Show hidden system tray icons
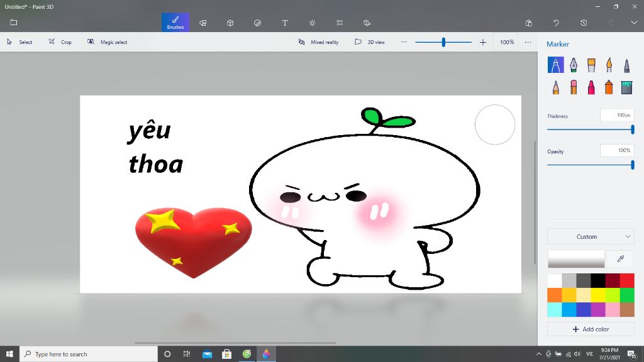The height and width of the screenshot is (362, 644). (x=538, y=354)
